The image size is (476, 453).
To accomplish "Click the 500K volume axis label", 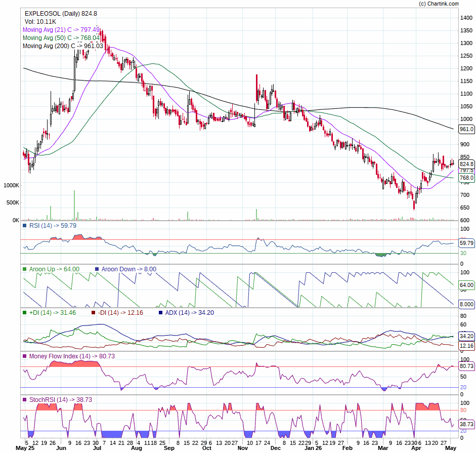I will pos(13,202).
